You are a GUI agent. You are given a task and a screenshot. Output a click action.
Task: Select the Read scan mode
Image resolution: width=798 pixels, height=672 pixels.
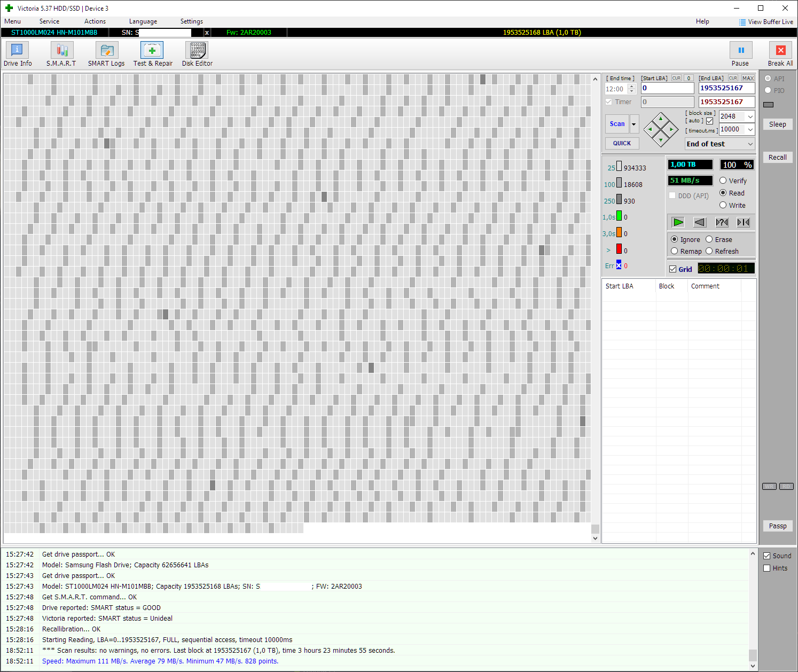pos(723,193)
